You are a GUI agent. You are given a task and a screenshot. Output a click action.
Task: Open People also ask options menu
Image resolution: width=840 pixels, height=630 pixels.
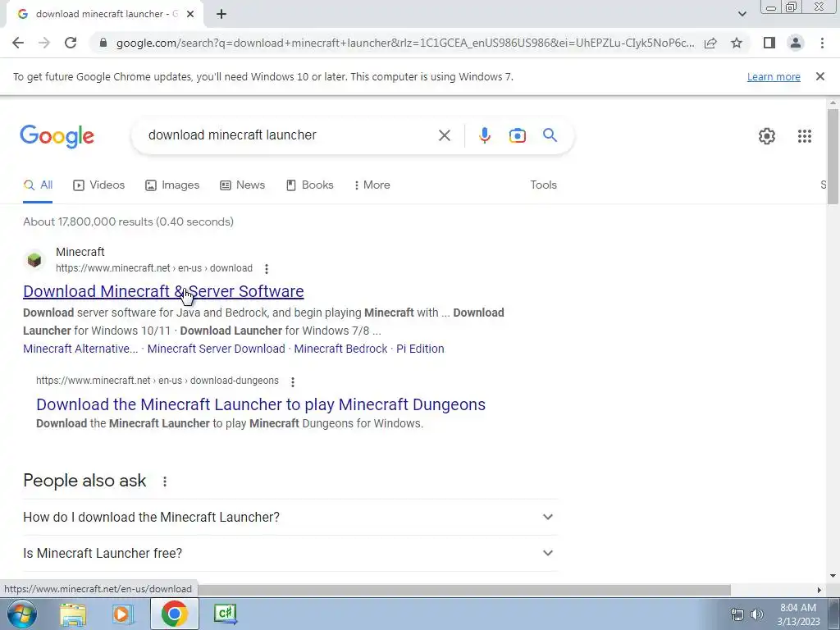[164, 482]
